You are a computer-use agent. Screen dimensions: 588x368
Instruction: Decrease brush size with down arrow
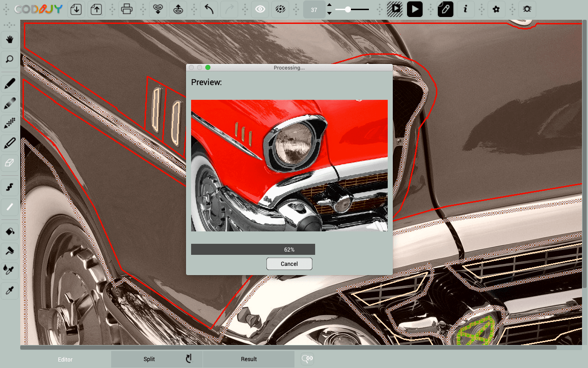[329, 13]
